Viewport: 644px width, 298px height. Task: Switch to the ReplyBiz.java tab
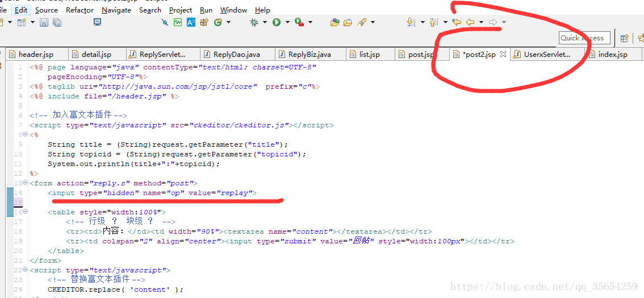tap(310, 54)
